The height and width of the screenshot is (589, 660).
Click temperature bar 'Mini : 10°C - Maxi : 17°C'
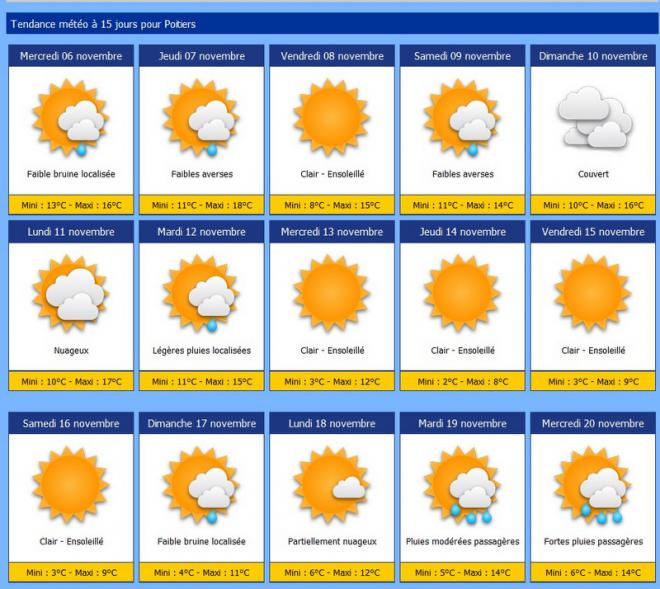point(71,381)
